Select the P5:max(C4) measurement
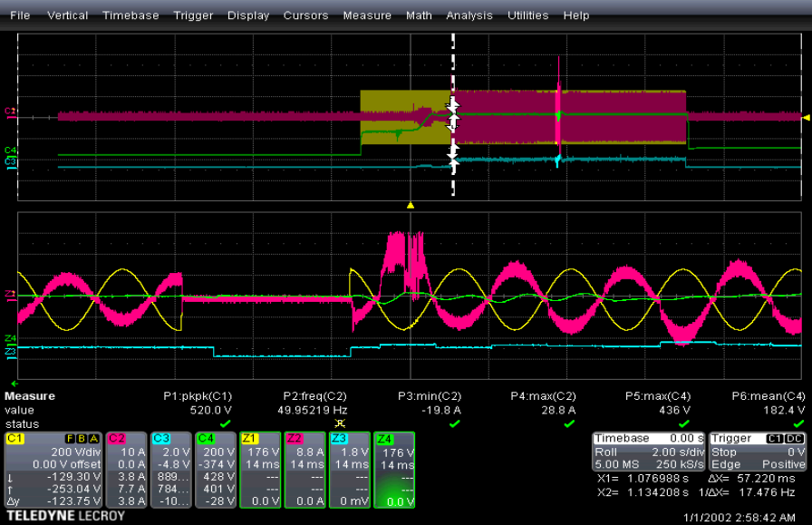Image resolution: width=812 pixels, height=525 pixels. tap(658, 396)
